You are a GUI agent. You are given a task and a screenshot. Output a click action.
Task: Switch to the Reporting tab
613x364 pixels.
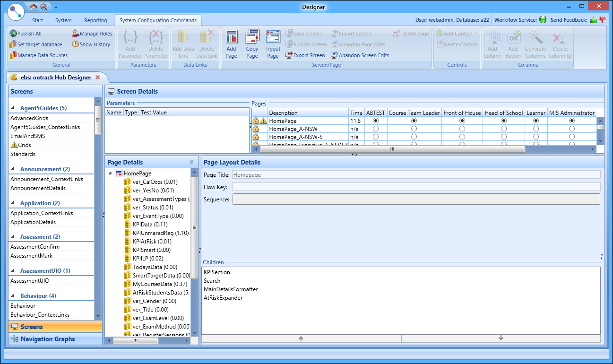tap(95, 20)
